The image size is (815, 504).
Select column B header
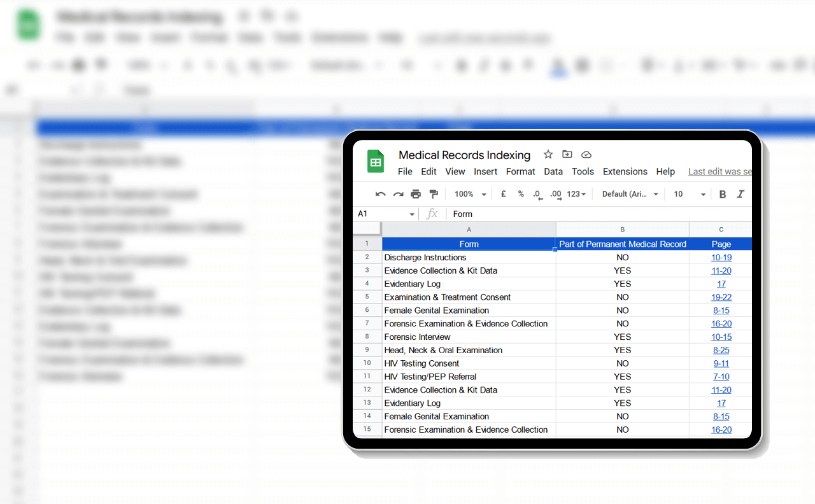pyautogui.click(x=622, y=230)
